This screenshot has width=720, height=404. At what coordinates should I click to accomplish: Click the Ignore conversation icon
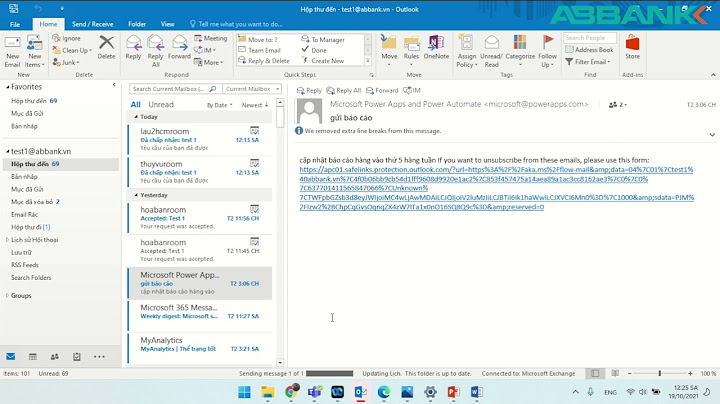[x=67, y=38]
